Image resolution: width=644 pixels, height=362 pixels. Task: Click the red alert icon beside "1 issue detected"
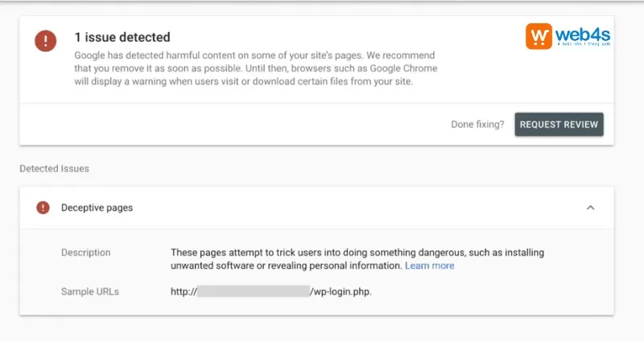46,41
